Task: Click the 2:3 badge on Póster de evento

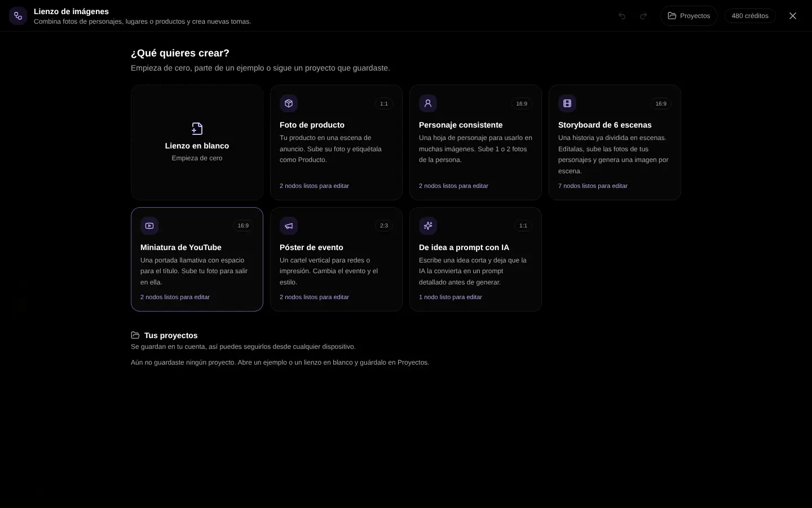Action: (x=384, y=226)
